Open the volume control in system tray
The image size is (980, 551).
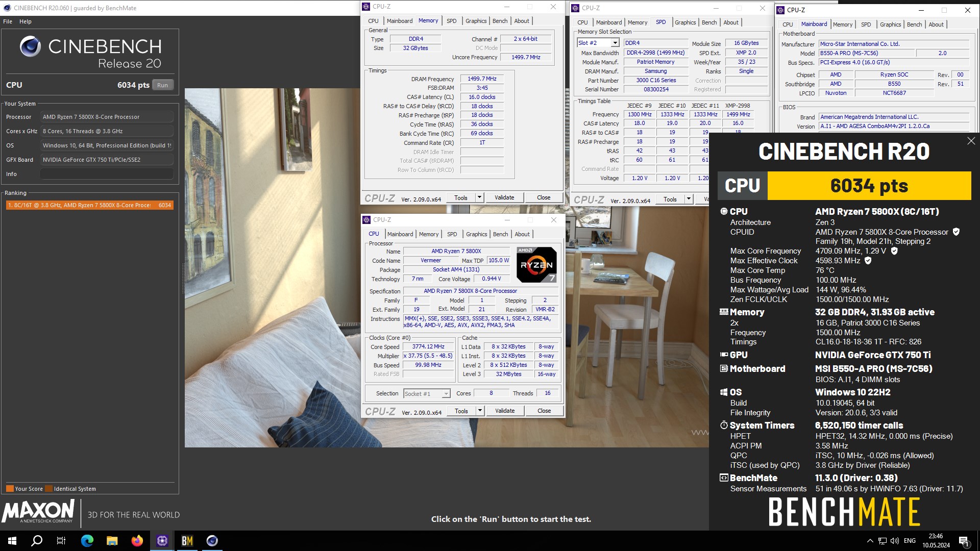[x=894, y=541]
